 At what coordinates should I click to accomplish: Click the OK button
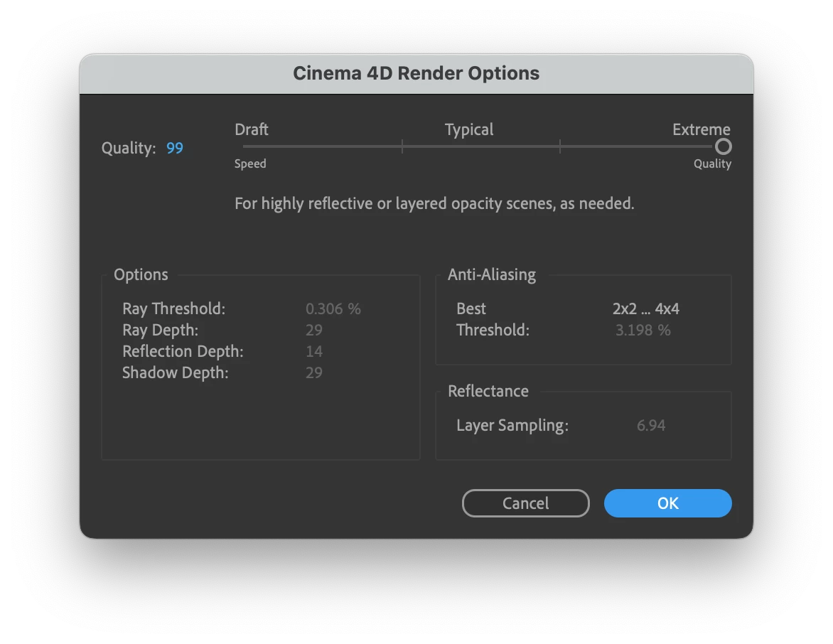click(668, 503)
